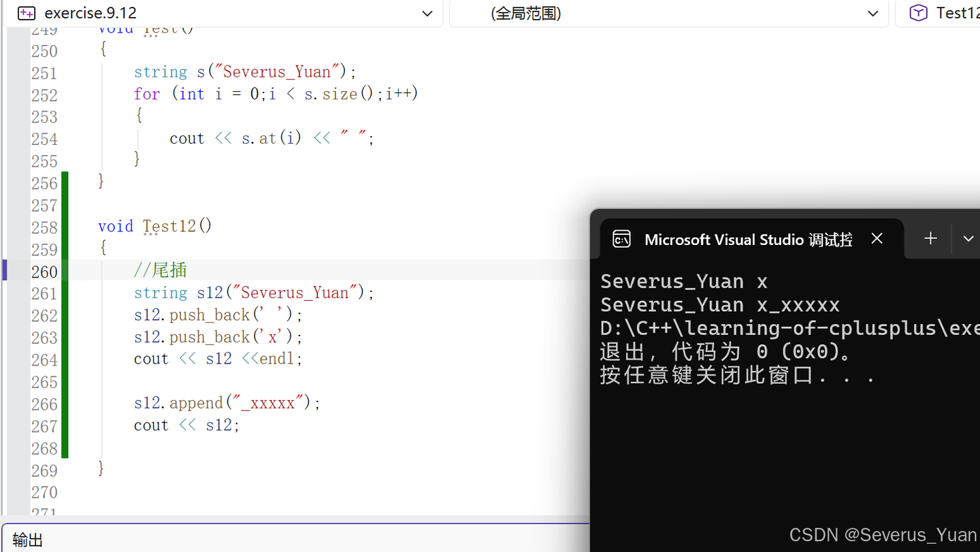Open the terminal tab dropdown chevron

tap(968, 238)
